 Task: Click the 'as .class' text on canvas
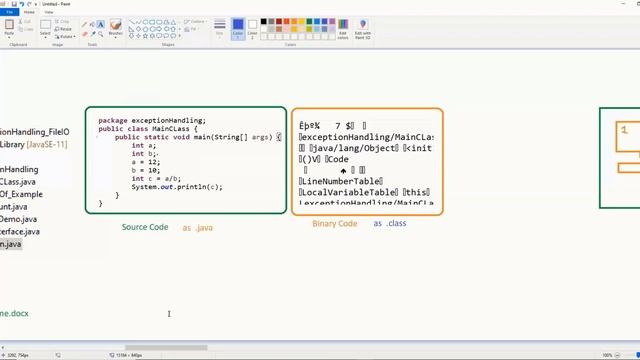point(390,223)
